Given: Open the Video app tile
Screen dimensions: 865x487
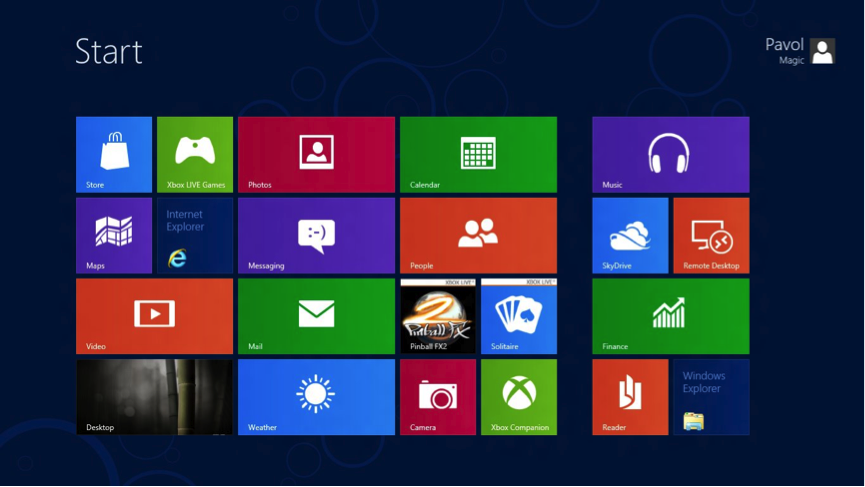Looking at the screenshot, I should [x=154, y=316].
